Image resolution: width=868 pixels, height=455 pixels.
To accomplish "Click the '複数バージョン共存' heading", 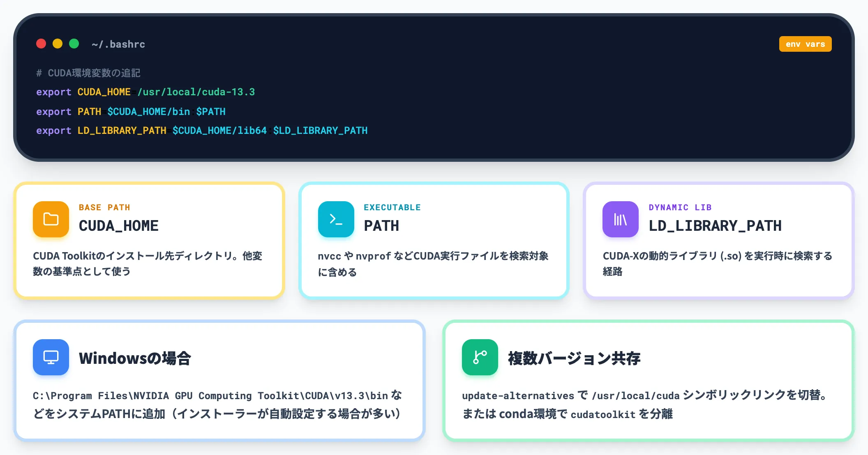I will tap(574, 358).
